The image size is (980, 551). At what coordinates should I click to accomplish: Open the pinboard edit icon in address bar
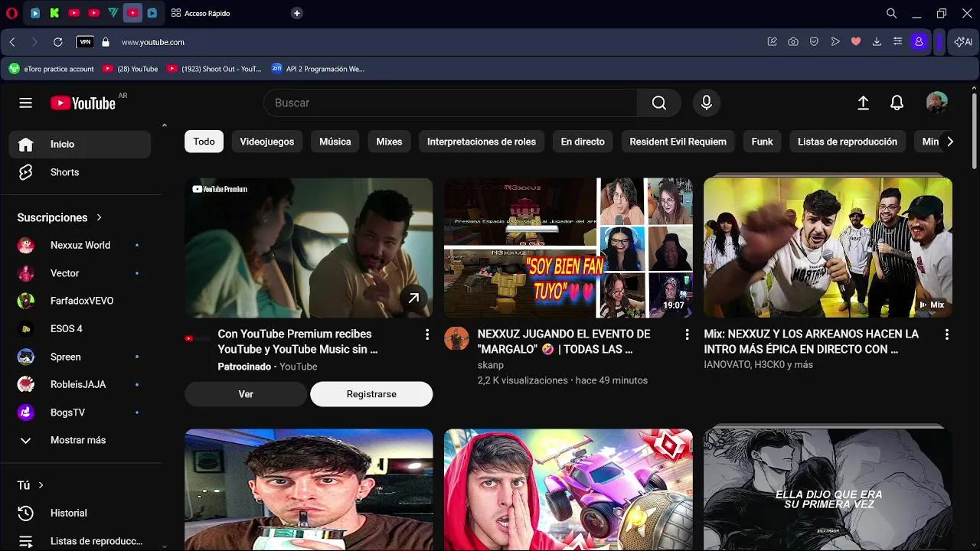point(773,42)
